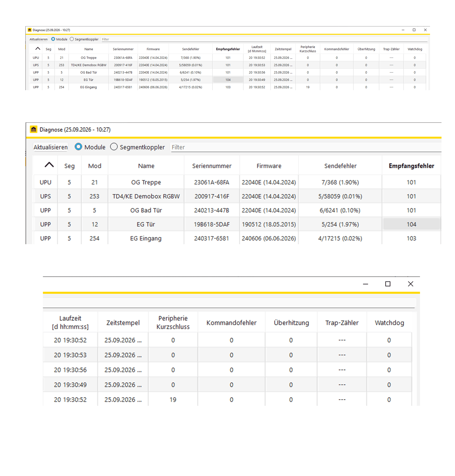Screen dimensions: 455x476
Task: Select 'TD4/KE Demobox RGBW' in the enlarged middle view
Action: click(x=146, y=196)
